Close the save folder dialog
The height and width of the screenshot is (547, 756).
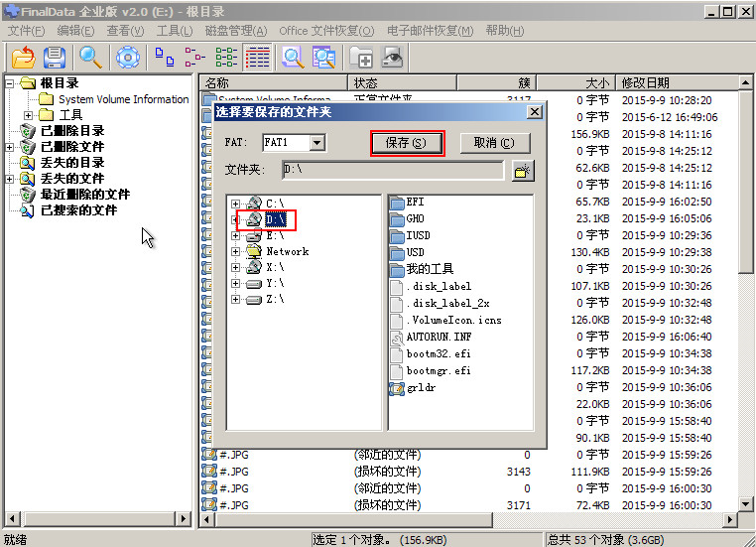click(x=534, y=112)
